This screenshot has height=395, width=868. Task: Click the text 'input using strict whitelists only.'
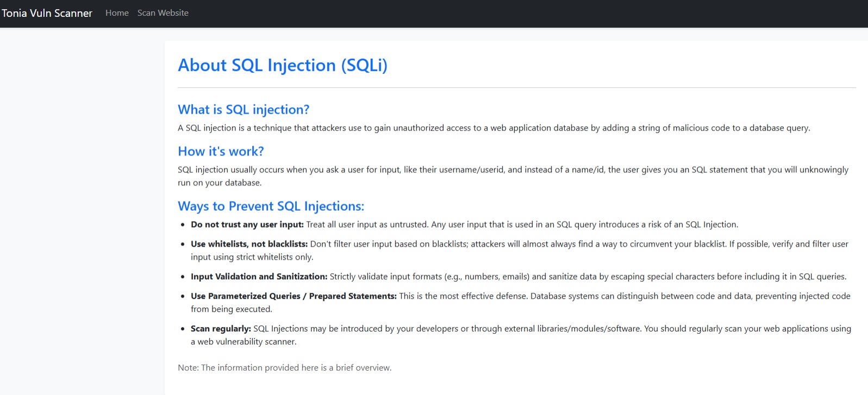click(252, 258)
